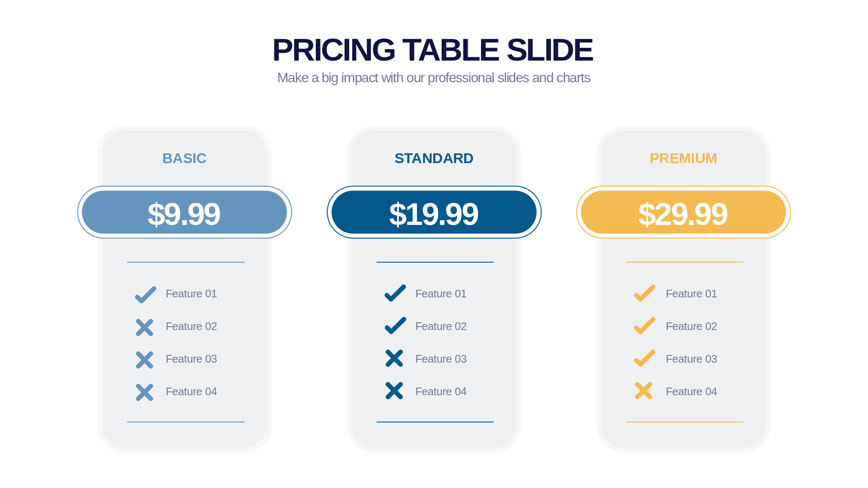Click the Standard plan Feature 04 label
868x488 pixels.
441,391
